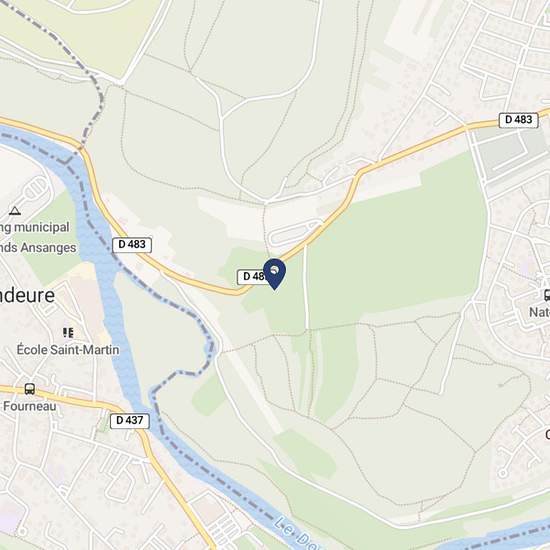Select the D 483 shield at top right
Viewport: 550px width, 550px height.
coord(518,120)
